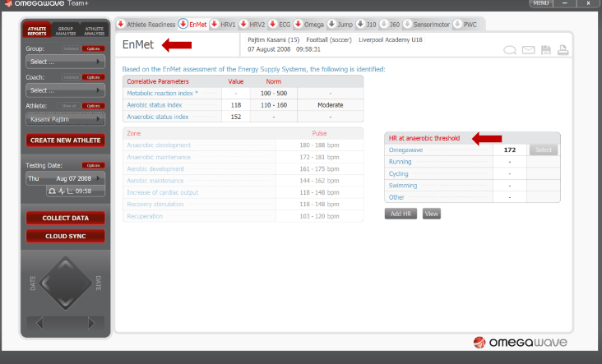Open the J10 tab
The height and width of the screenshot is (364, 602).
pyautogui.click(x=371, y=25)
